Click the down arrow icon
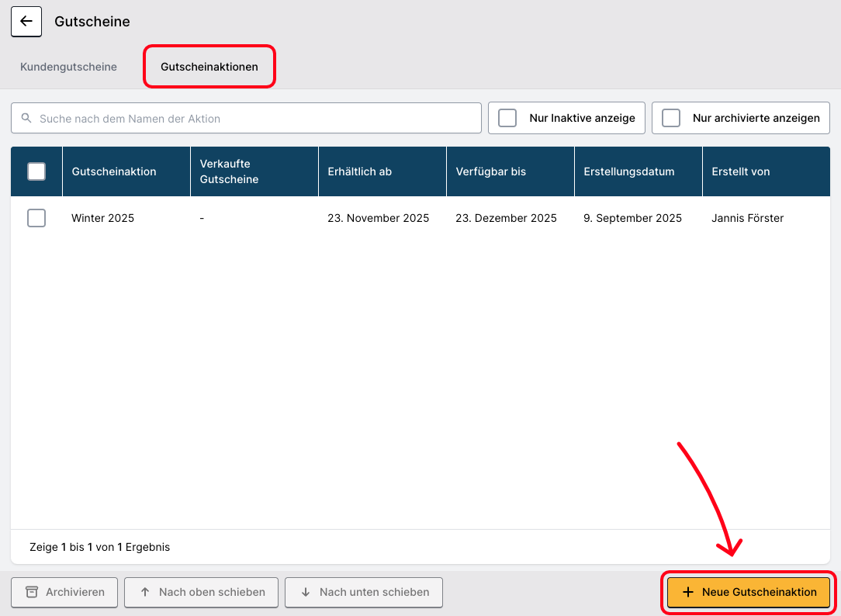Screen dimensions: 841x616 (x=306, y=592)
